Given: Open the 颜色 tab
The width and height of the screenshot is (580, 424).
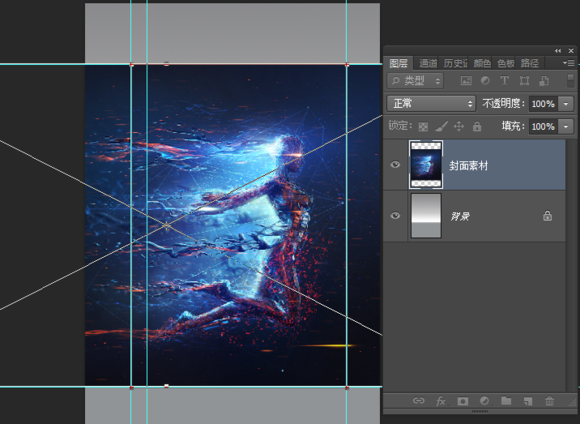Looking at the screenshot, I should pyautogui.click(x=482, y=63).
